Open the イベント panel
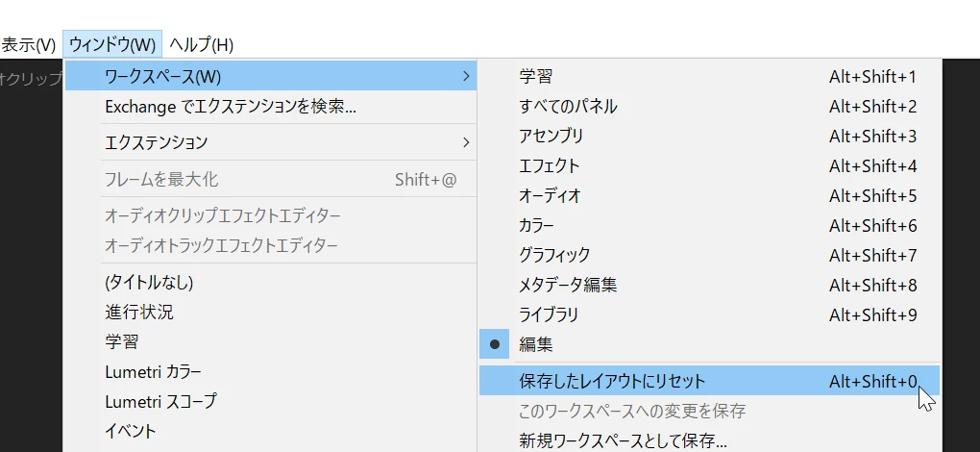This screenshot has width=980, height=452. (x=271, y=431)
